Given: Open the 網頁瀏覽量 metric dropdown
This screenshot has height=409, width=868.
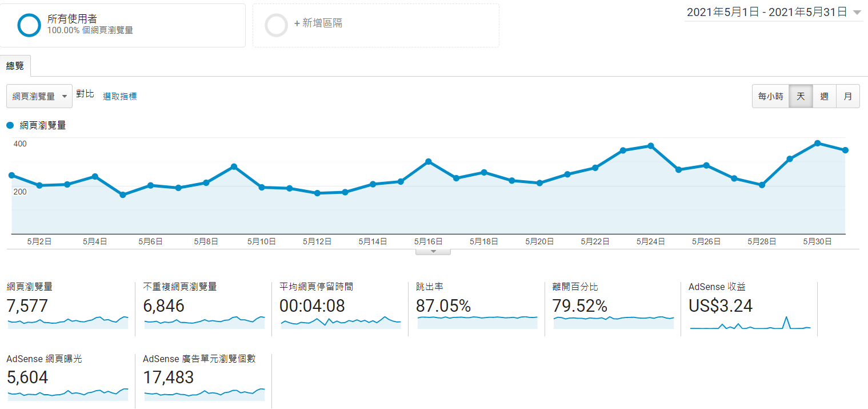Looking at the screenshot, I should [x=39, y=97].
